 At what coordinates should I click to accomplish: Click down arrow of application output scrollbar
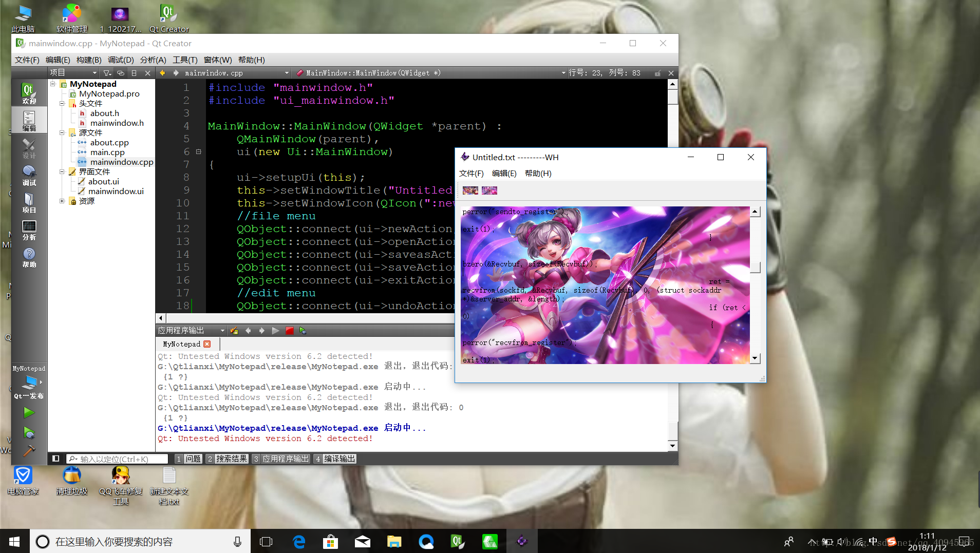[672, 446]
